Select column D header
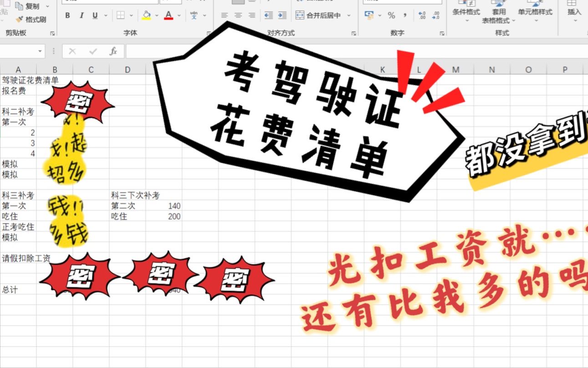588x368 pixels. pyautogui.click(x=128, y=69)
